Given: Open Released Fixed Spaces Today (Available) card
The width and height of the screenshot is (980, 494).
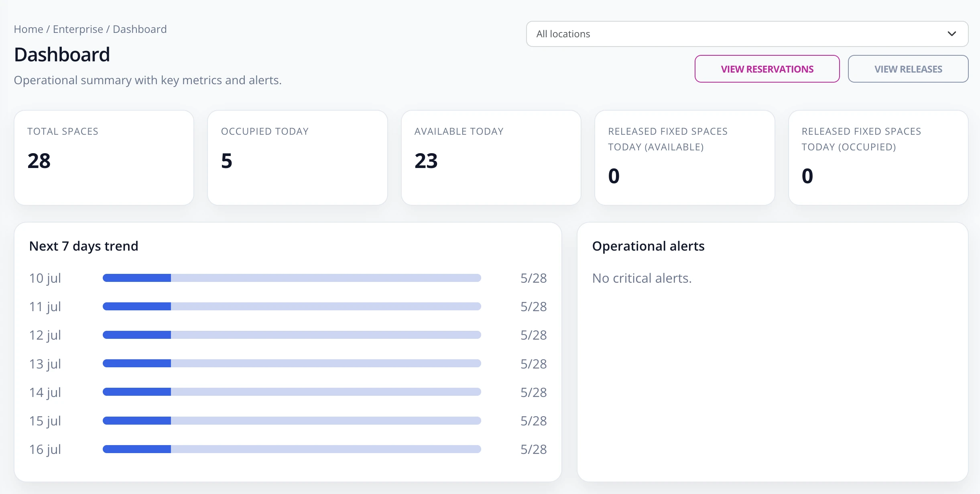Looking at the screenshot, I should 685,158.
